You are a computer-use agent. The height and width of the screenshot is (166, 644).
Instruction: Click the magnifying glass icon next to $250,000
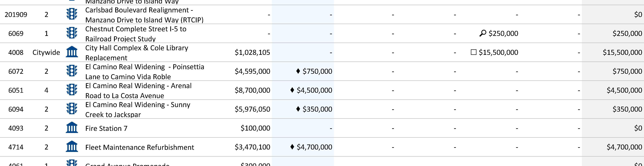click(x=483, y=33)
